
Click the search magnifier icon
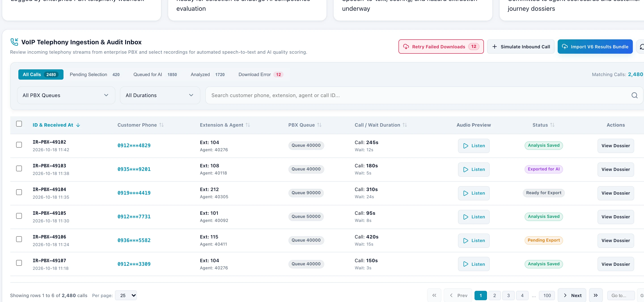pos(634,95)
